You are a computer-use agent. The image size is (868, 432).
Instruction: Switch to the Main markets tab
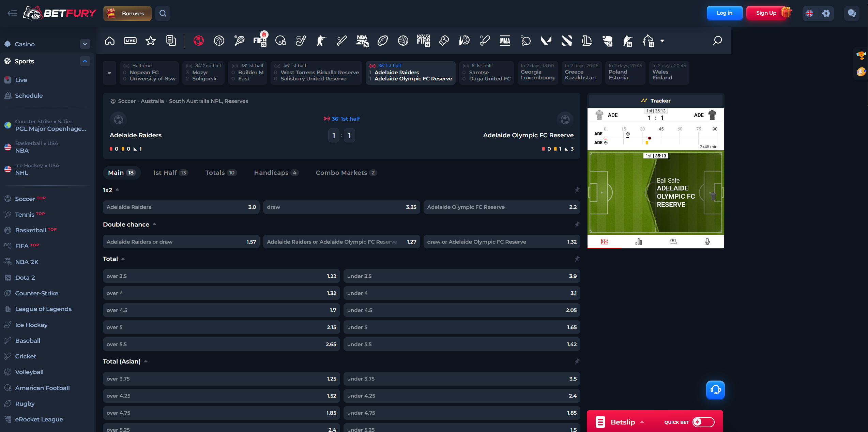pyautogui.click(x=122, y=173)
